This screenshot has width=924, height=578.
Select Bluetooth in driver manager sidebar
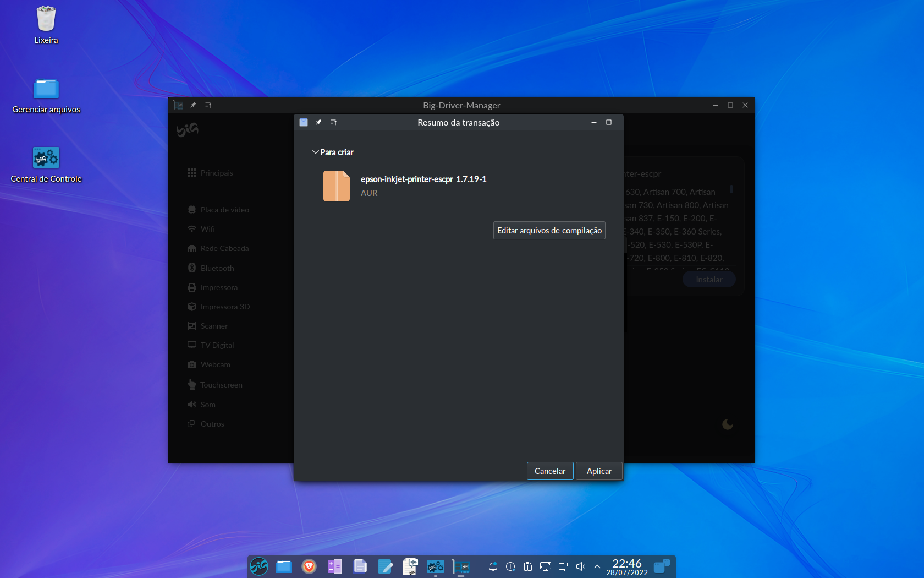211,268
